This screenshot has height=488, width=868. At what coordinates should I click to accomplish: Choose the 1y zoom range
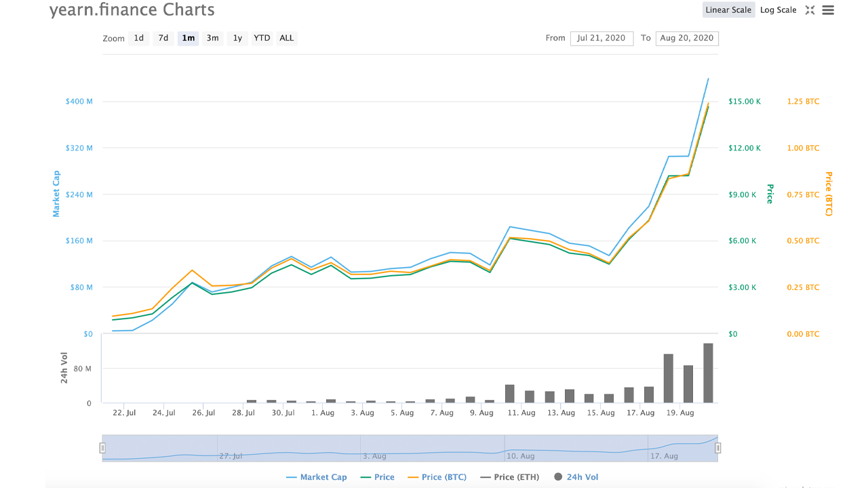pos(237,38)
